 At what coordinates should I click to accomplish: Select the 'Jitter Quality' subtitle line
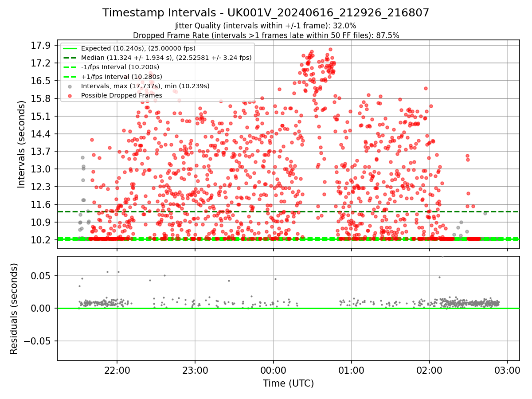(266, 26)
